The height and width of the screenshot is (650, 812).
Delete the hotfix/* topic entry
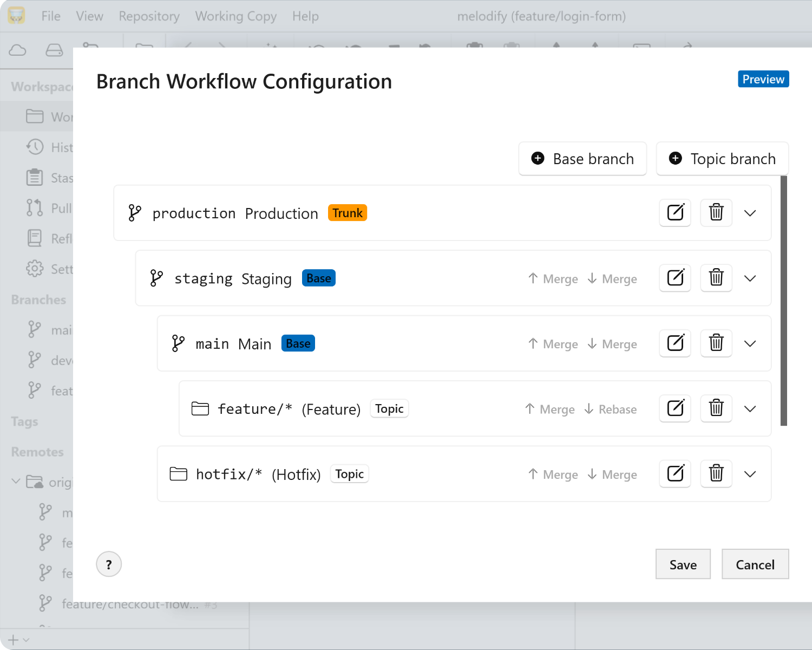[x=716, y=473]
